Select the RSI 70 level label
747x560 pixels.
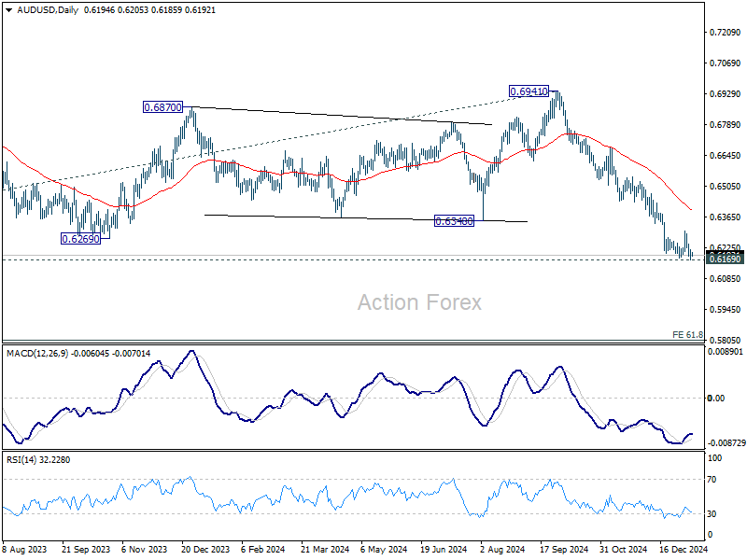tap(712, 480)
